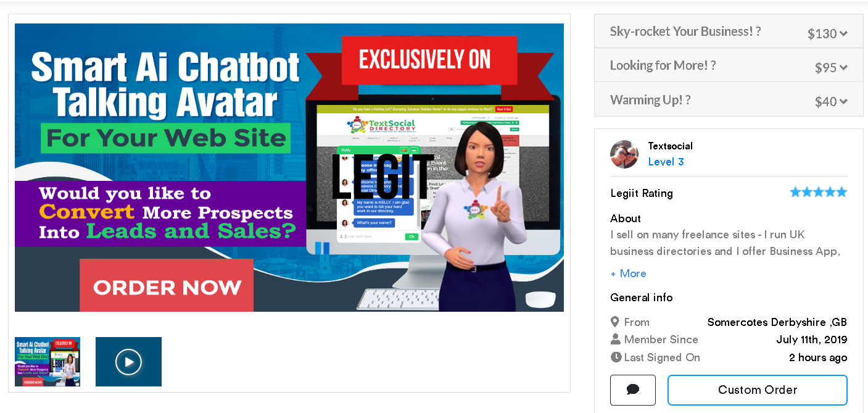This screenshot has height=413, width=868.
Task: Select the first banner image thumbnail
Action: (x=48, y=362)
